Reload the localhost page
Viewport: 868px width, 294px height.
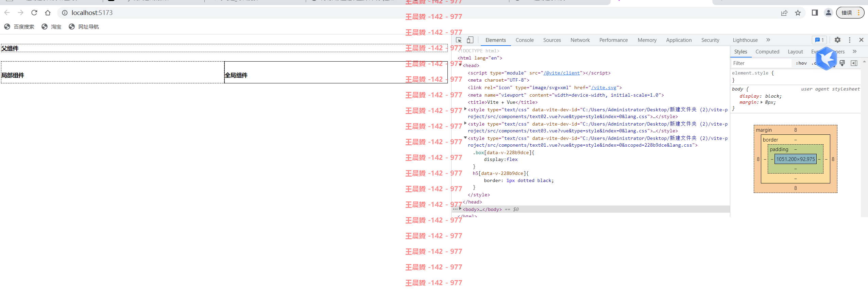pyautogui.click(x=34, y=13)
